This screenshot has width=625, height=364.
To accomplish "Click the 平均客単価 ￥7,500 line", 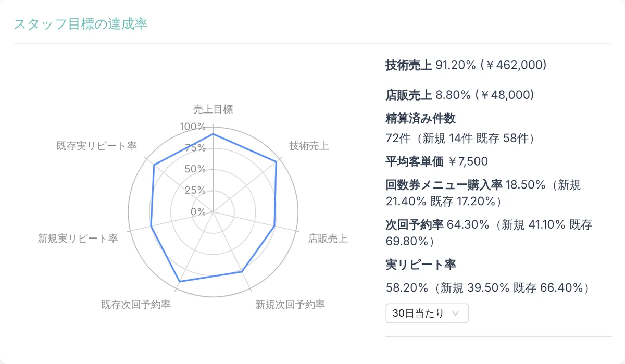I will coord(436,162).
